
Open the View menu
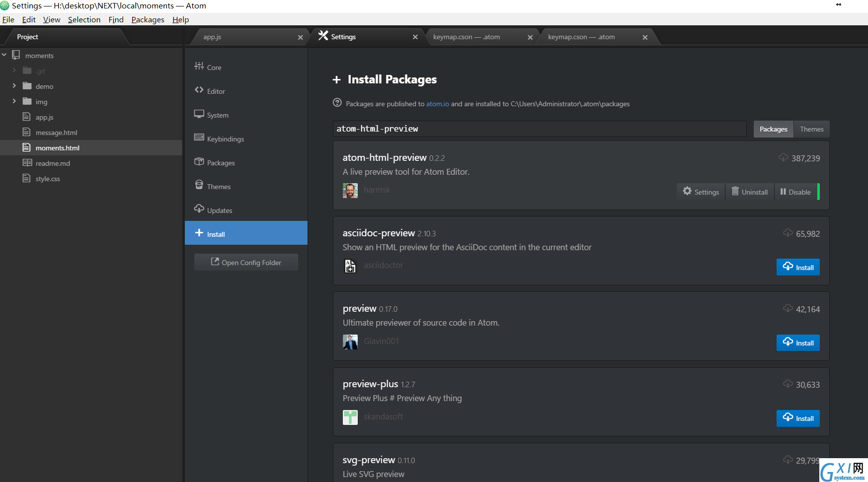pos(52,19)
